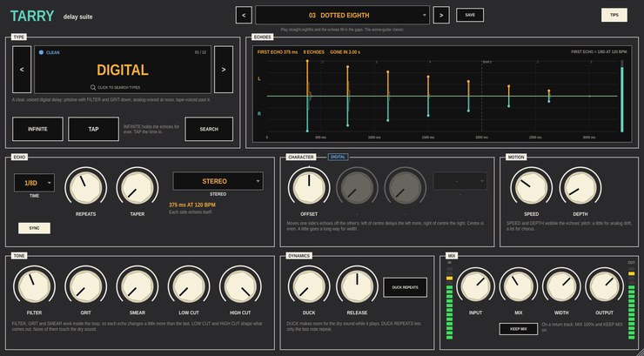Tap the tempo with TAP button
Image resolution: width=644 pixels, height=356 pixels.
point(94,129)
